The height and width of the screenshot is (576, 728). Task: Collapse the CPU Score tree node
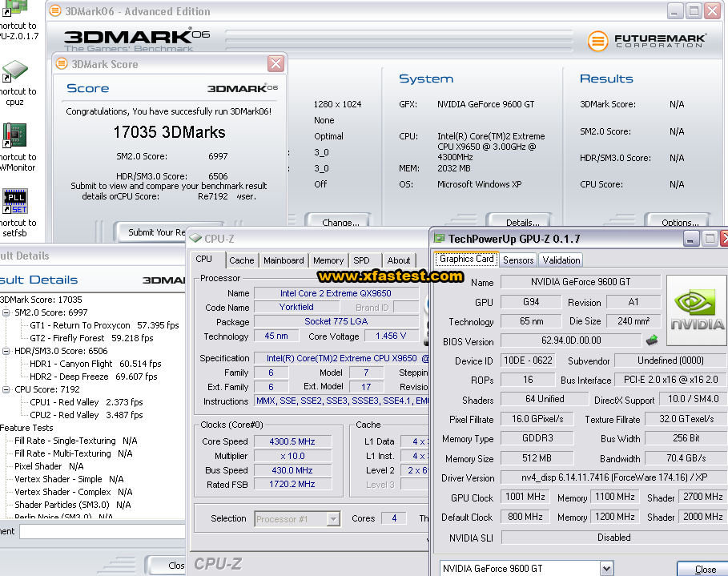pos(7,389)
